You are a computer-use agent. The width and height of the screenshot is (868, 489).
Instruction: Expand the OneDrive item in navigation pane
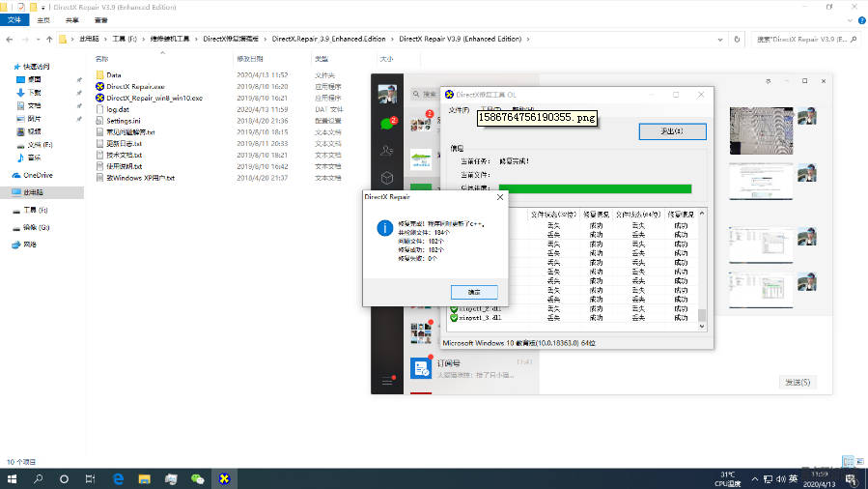tap(8, 175)
